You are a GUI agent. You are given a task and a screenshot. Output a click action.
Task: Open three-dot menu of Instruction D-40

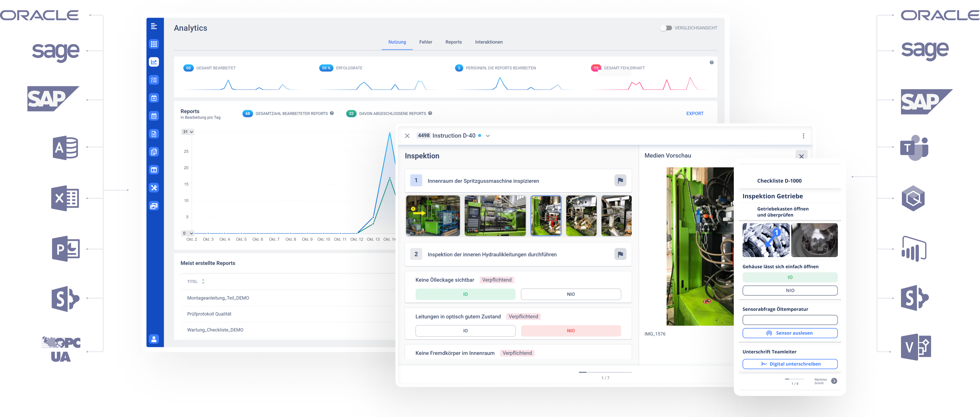tap(803, 136)
